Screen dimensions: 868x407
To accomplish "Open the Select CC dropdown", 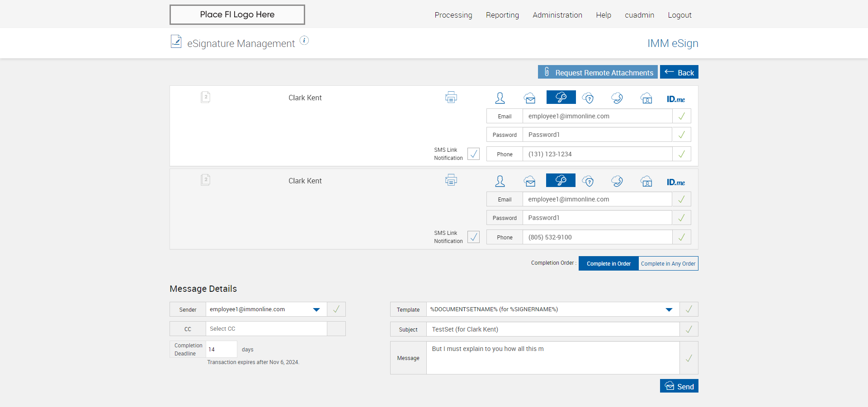I will [266, 329].
